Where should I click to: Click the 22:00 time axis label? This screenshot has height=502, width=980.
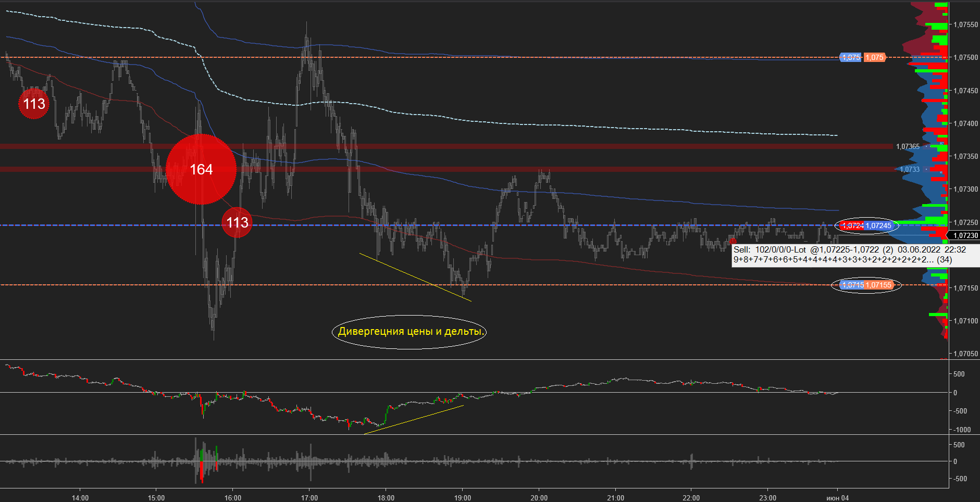coord(691,498)
